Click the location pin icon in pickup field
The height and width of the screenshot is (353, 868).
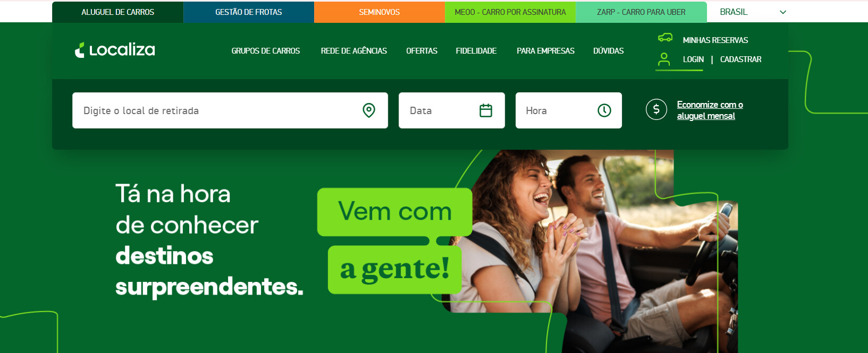[369, 110]
